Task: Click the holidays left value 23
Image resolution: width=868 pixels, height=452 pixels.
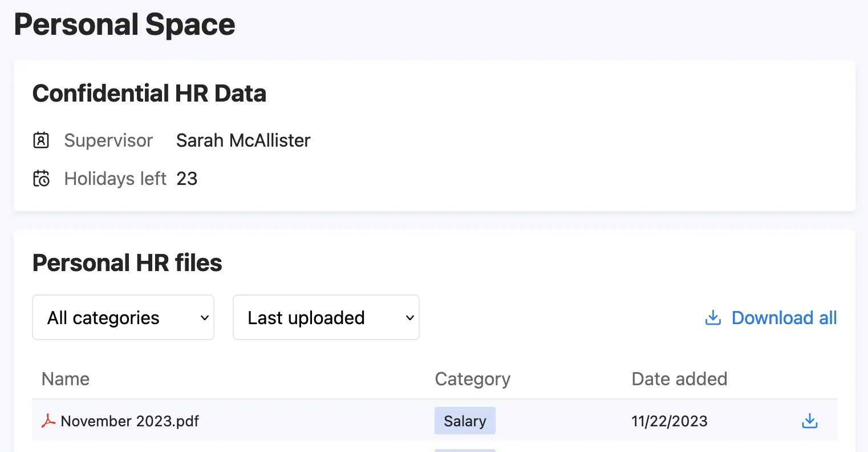Action: click(187, 179)
